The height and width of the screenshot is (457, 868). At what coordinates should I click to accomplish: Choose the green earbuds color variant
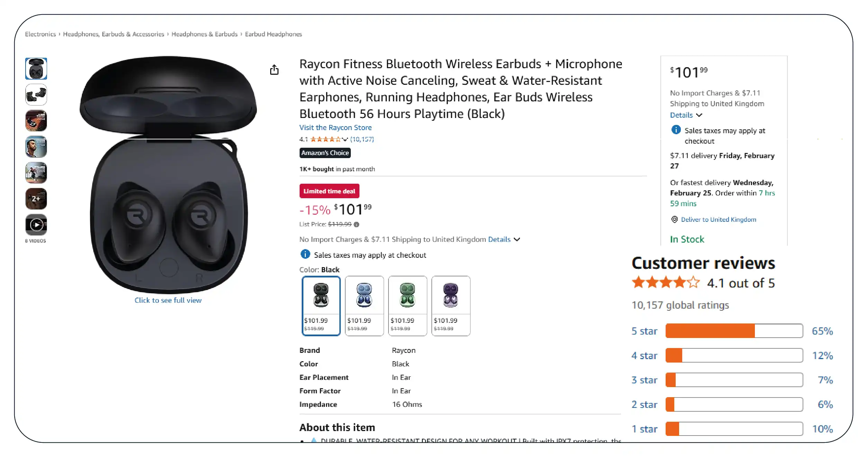coord(408,305)
